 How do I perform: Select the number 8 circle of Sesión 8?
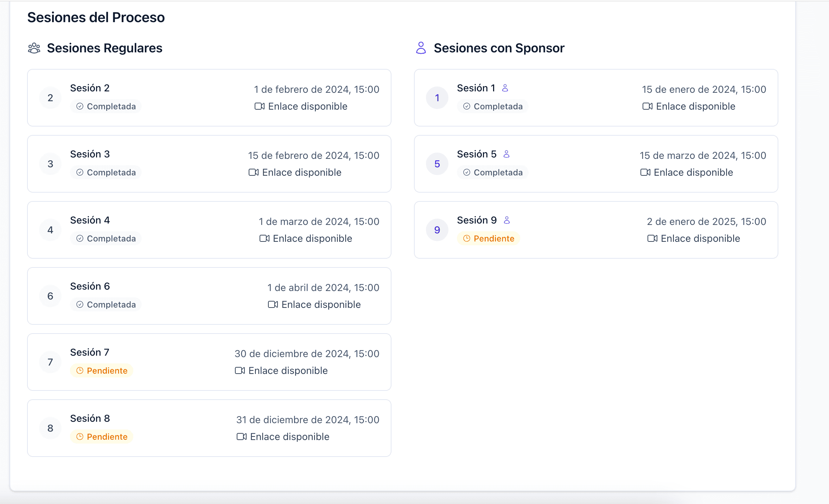coord(50,428)
